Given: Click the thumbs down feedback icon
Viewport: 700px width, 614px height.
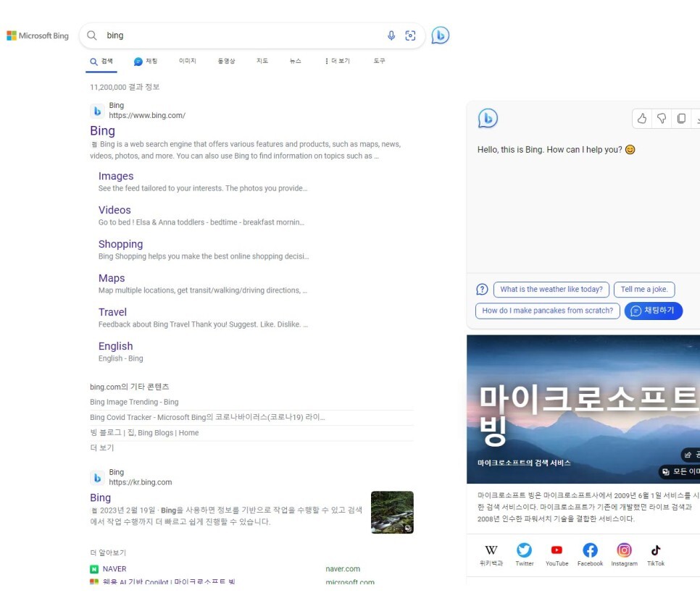Looking at the screenshot, I should click(662, 118).
